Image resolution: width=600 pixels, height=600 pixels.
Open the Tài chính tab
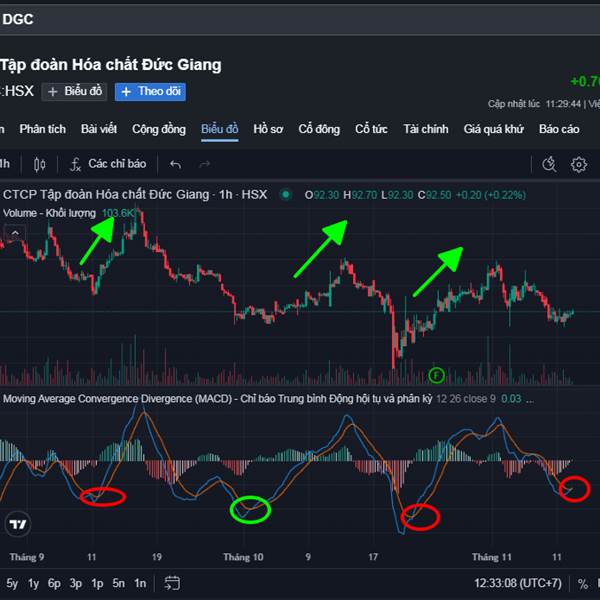point(426,129)
